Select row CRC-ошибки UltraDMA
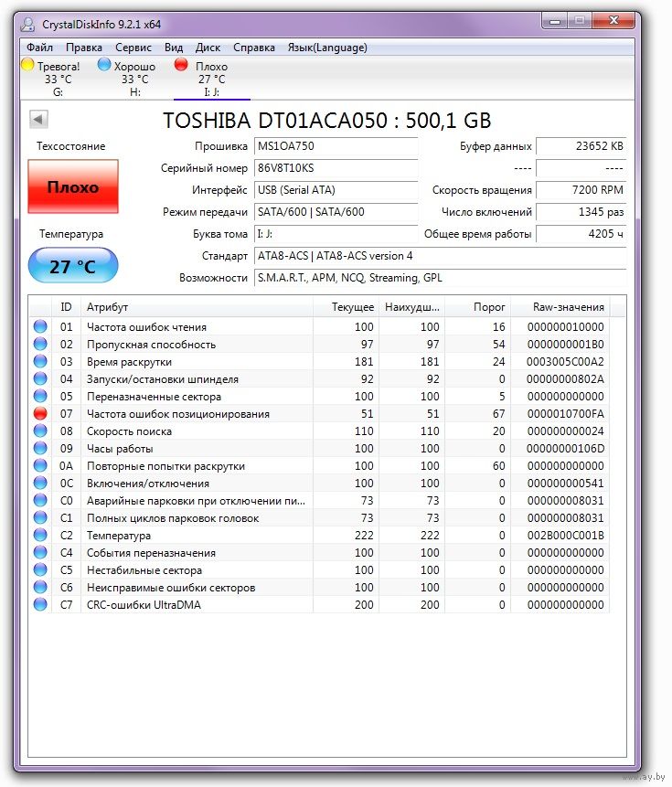Screen dimensions: 672x787 tap(319, 604)
